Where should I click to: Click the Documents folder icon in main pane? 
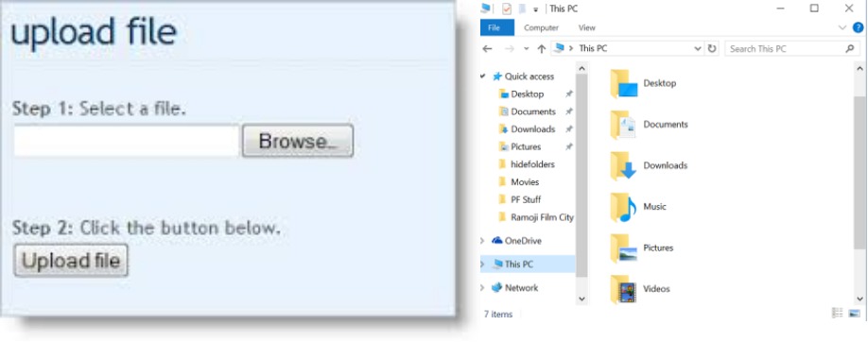tap(623, 125)
